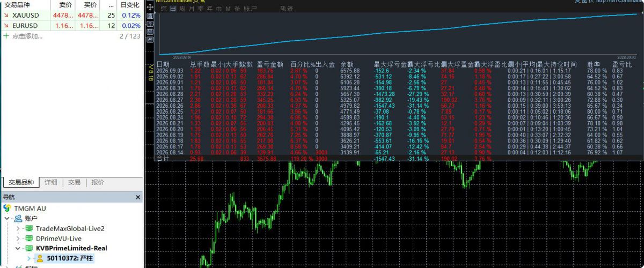The width and height of the screenshot is (644, 268).
Task: Click the TradeMaxGlobal-Live2 server icon
Action: pyautogui.click(x=28, y=228)
